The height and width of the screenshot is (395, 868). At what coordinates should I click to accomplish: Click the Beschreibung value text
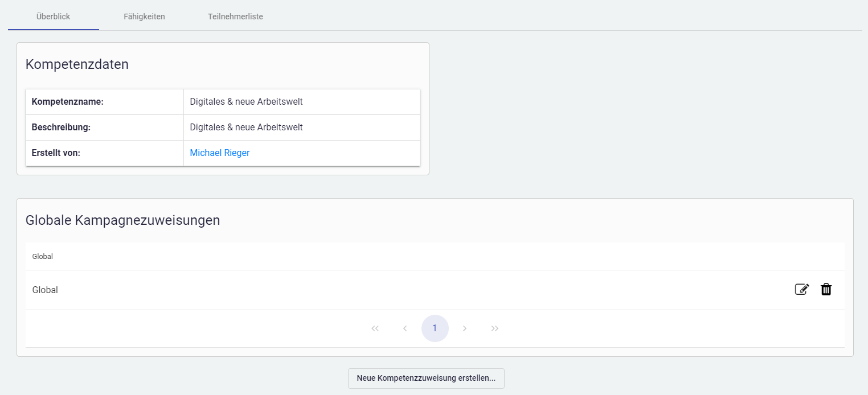(x=246, y=127)
